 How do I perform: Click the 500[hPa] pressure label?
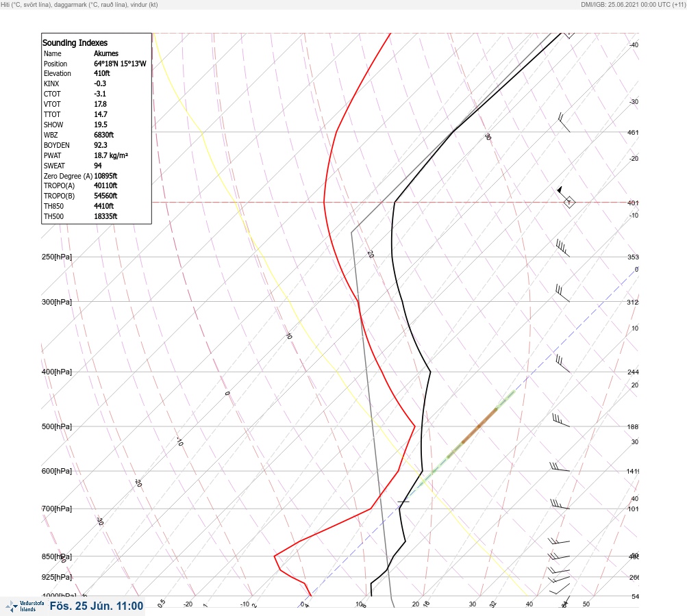[x=57, y=426]
